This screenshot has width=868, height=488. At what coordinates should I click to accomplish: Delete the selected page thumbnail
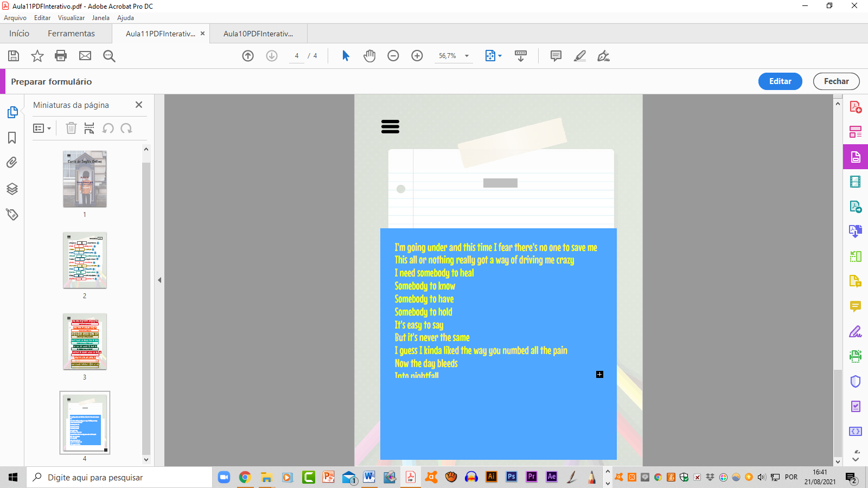click(x=71, y=128)
